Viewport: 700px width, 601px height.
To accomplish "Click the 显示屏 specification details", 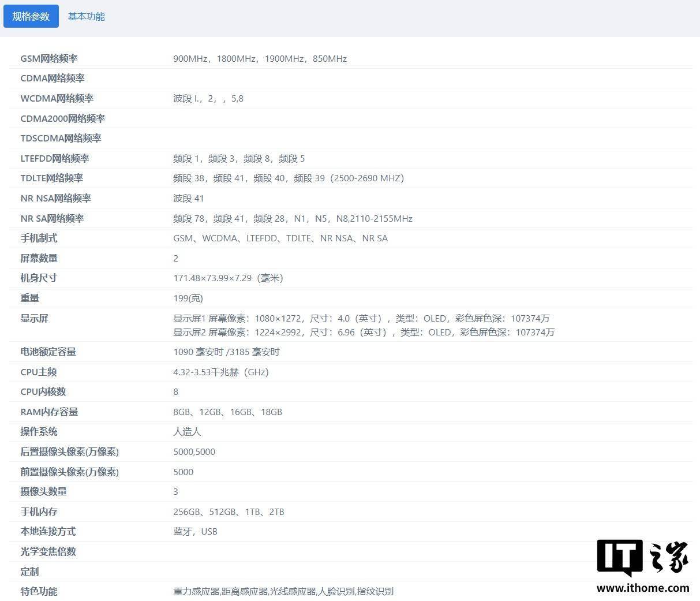I will click(x=362, y=325).
